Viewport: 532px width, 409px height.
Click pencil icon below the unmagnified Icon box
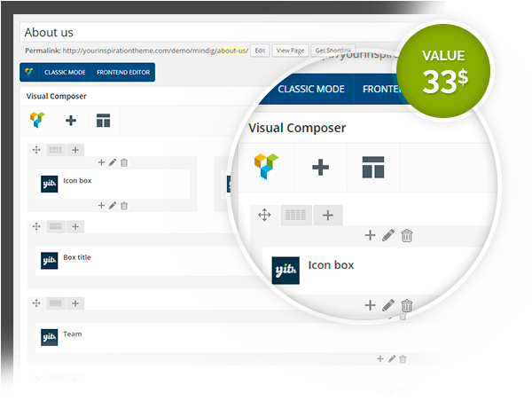pos(113,205)
